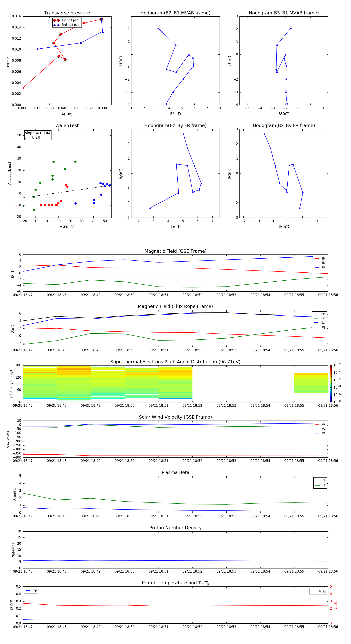Select the "pitch angle (deg)" axis label
Screen dimensions: 351x644
click(11, 384)
